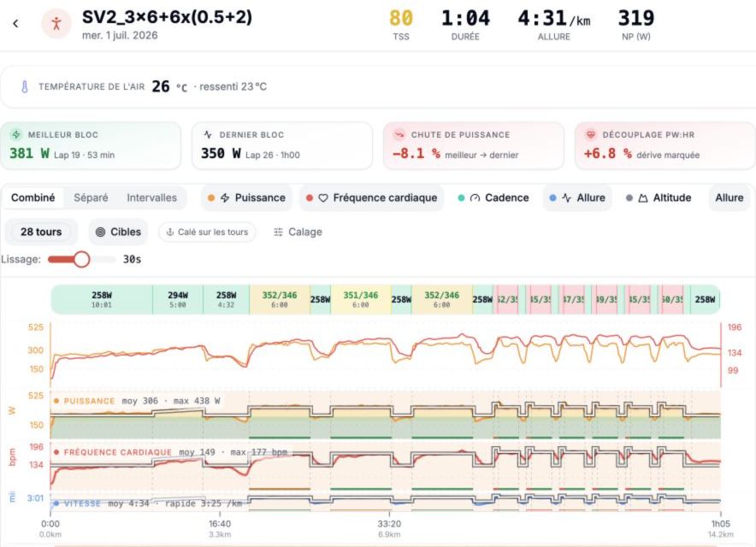Go back using the left chevron arrow
This screenshot has width=756, height=547.
[15, 23]
